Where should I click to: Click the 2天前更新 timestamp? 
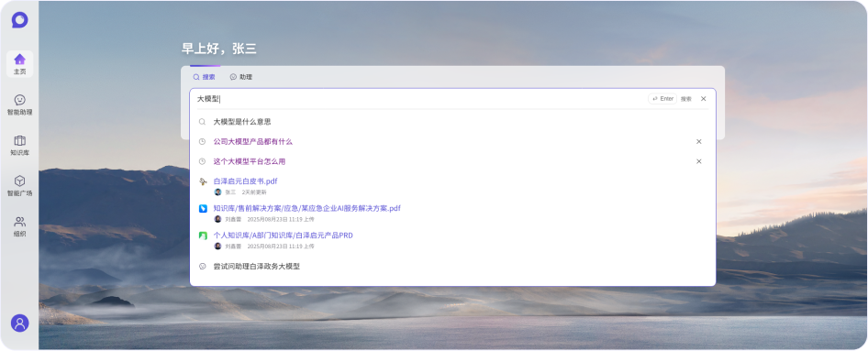click(x=254, y=192)
